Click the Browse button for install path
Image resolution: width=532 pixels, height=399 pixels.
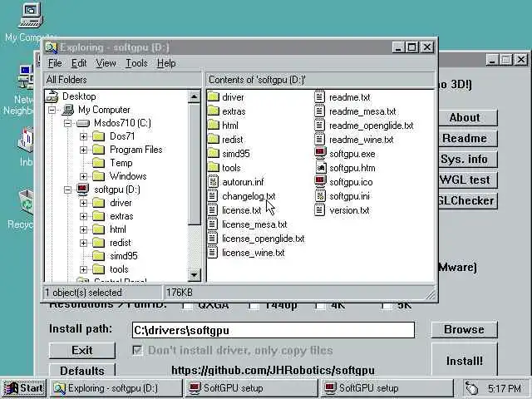click(464, 329)
